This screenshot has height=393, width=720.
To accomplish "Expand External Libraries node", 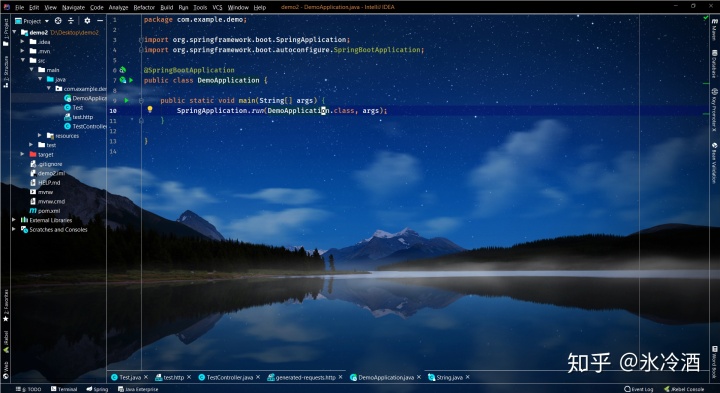I will tap(14, 220).
